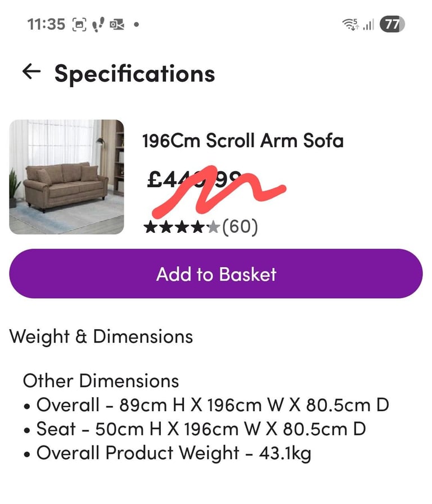Select the Other Dimensions subheading
Viewport: 432px width, 504px height.
[x=101, y=381]
